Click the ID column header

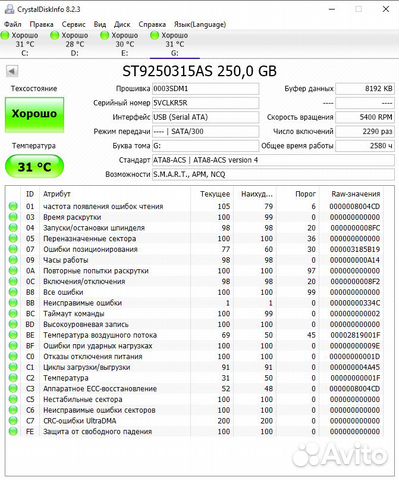tap(30, 194)
